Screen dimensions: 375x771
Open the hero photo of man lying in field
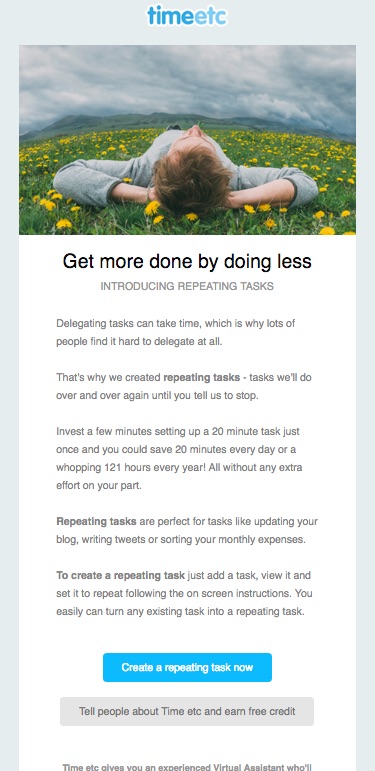(x=187, y=140)
